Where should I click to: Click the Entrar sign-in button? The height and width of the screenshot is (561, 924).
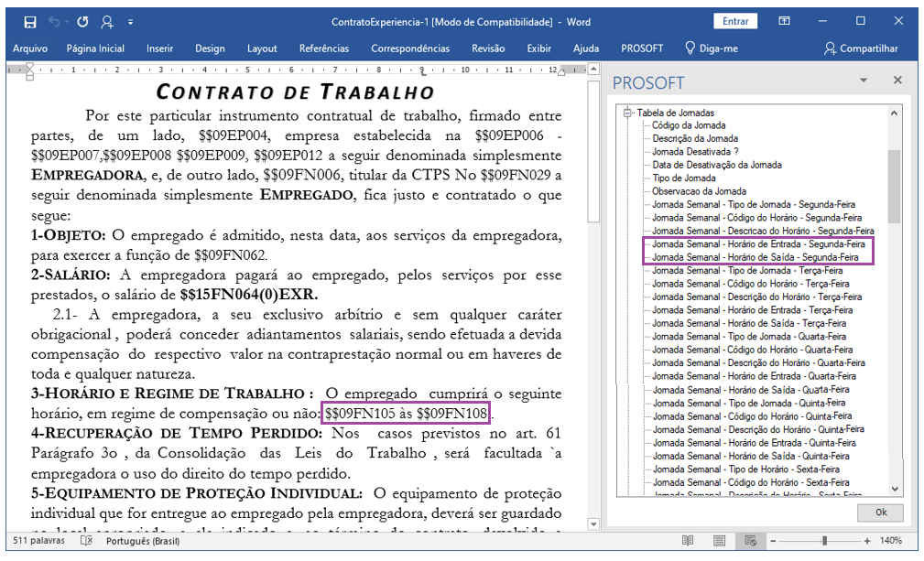735,21
